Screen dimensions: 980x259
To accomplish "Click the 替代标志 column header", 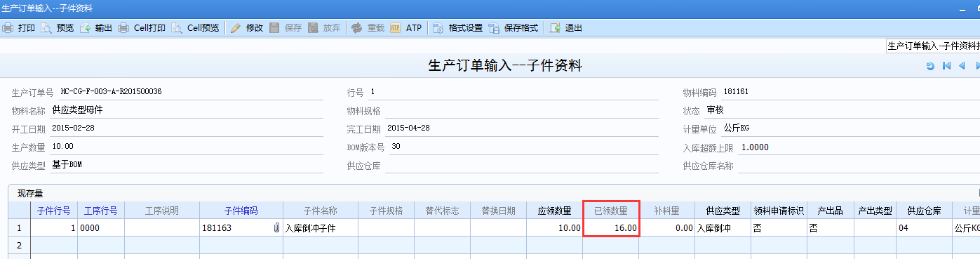I will [442, 211].
